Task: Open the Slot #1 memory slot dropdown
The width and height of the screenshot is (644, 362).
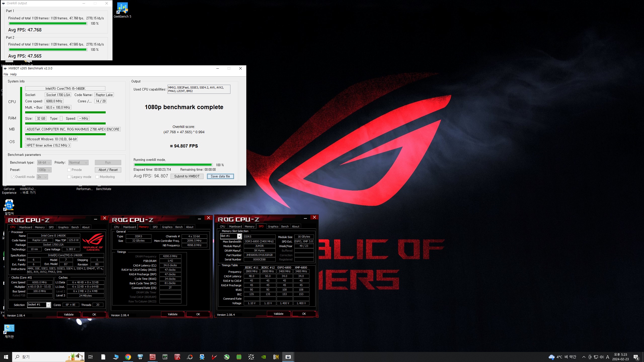Action: click(x=231, y=236)
